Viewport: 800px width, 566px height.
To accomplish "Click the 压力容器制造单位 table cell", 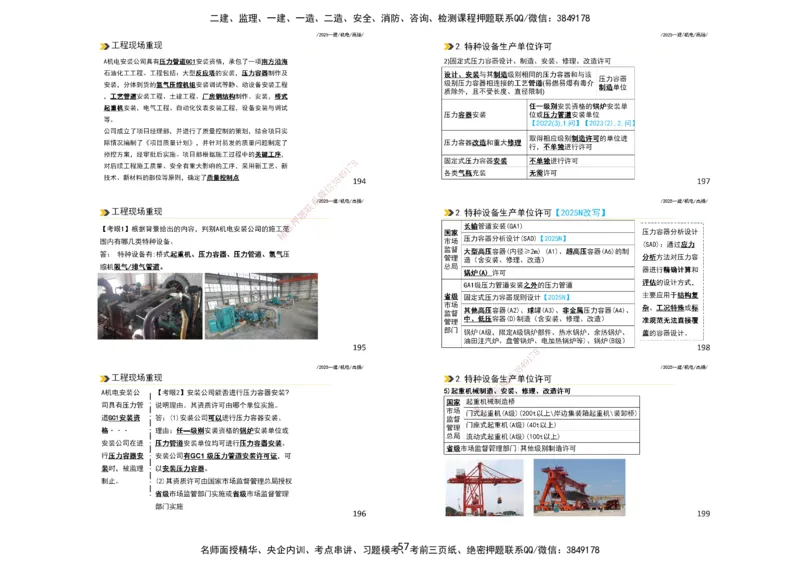I will [614, 83].
